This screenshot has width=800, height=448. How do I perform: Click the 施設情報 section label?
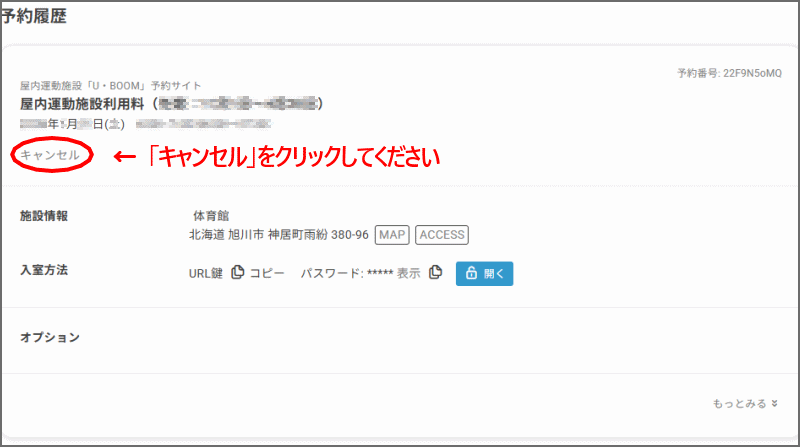[x=50, y=216]
